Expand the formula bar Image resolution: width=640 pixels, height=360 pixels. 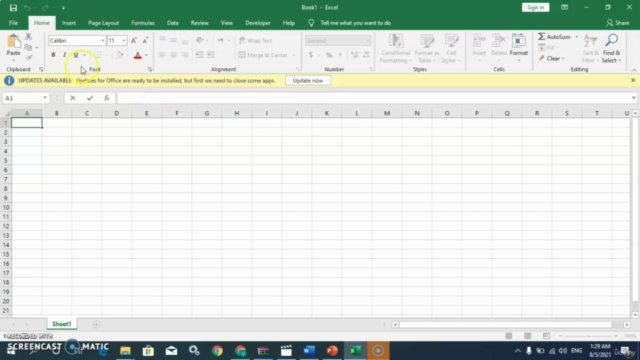click(633, 98)
